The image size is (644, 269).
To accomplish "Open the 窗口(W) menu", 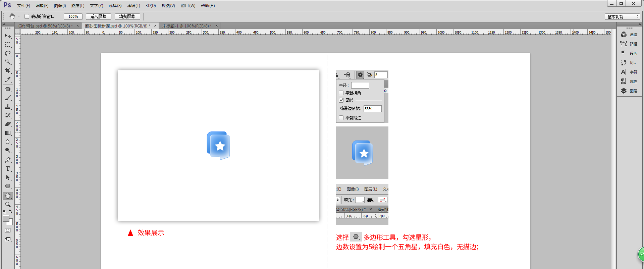I will (x=188, y=6).
